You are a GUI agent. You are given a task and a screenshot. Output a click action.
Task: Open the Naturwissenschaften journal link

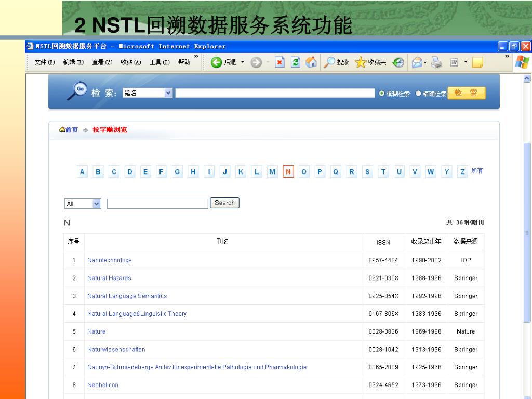tap(116, 350)
